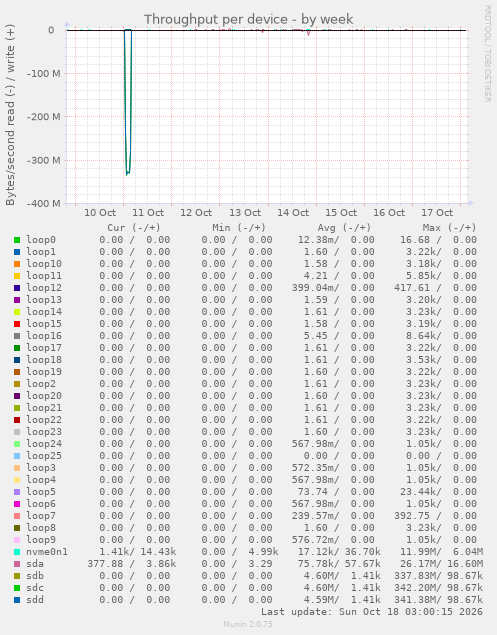This screenshot has width=497, height=635.
Task: Click the sdc max read value '342.20M'
Action: click(414, 588)
